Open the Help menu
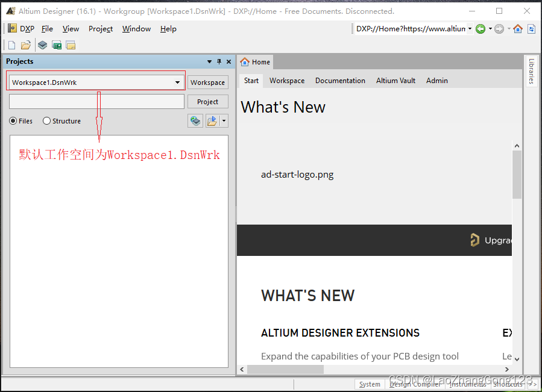The image size is (542, 392). click(x=168, y=29)
